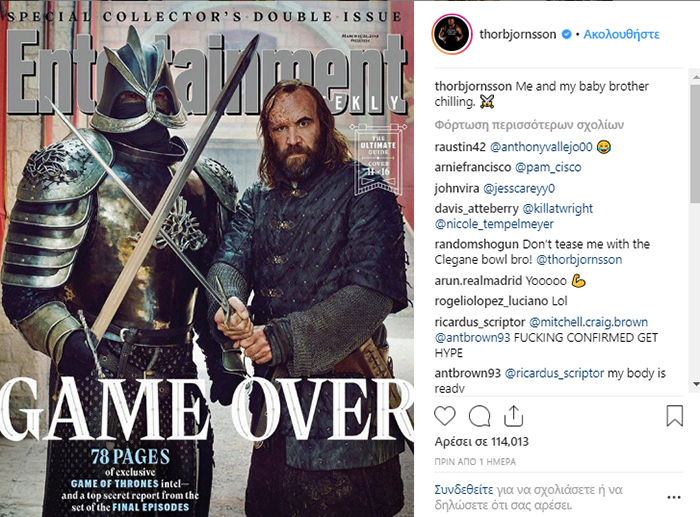View the 114,013 likes count
700x517 pixels.
click(x=482, y=442)
